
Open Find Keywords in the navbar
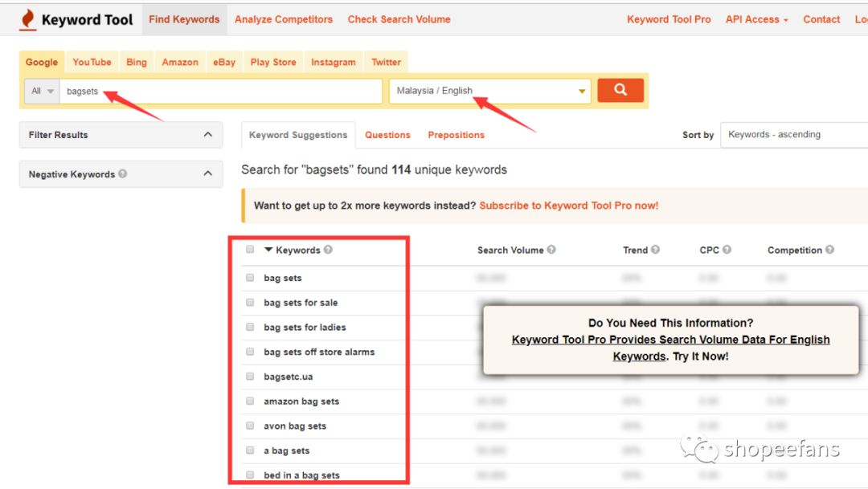pyautogui.click(x=184, y=19)
